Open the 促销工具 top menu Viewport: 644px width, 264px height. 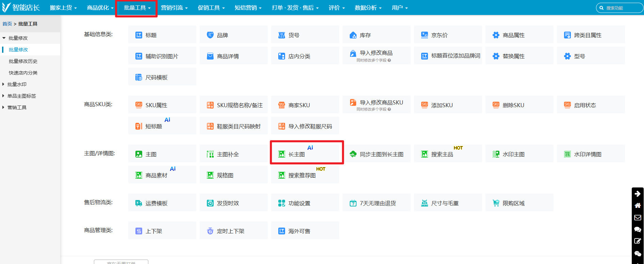pos(211,8)
